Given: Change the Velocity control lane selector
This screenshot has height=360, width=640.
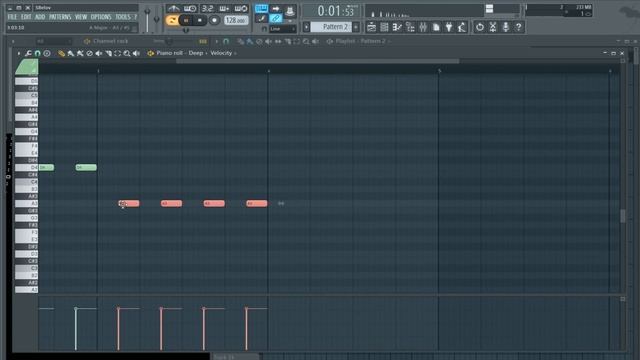Looking at the screenshot, I should point(221,53).
